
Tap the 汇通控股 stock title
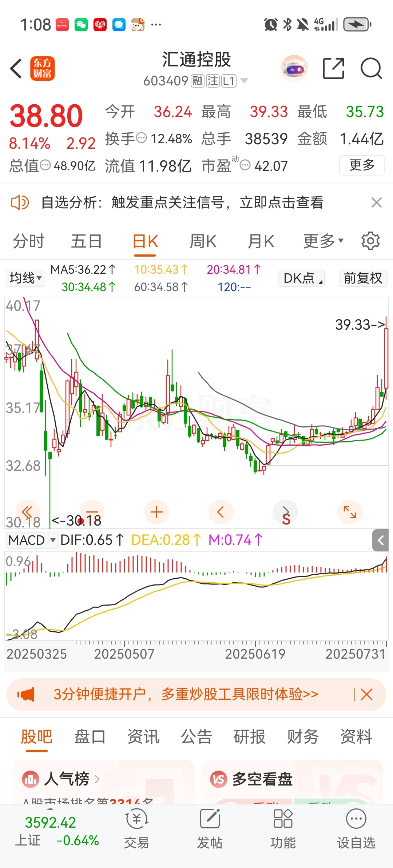pyautogui.click(x=196, y=59)
